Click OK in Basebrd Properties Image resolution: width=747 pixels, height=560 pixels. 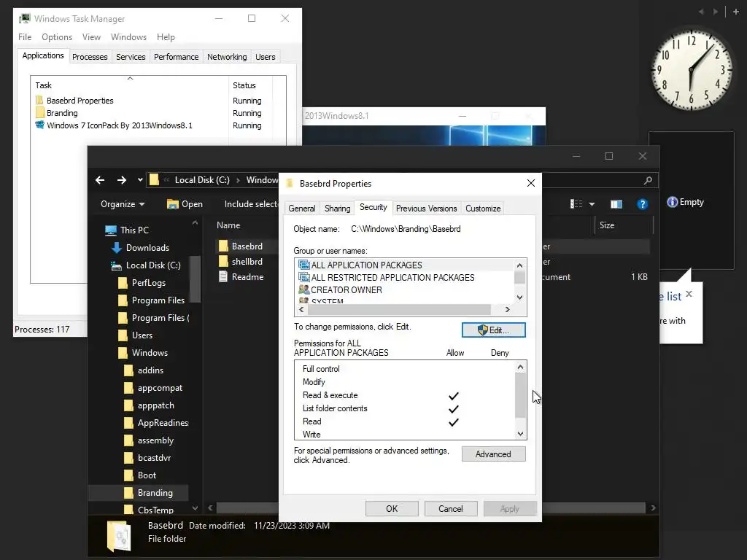click(392, 508)
